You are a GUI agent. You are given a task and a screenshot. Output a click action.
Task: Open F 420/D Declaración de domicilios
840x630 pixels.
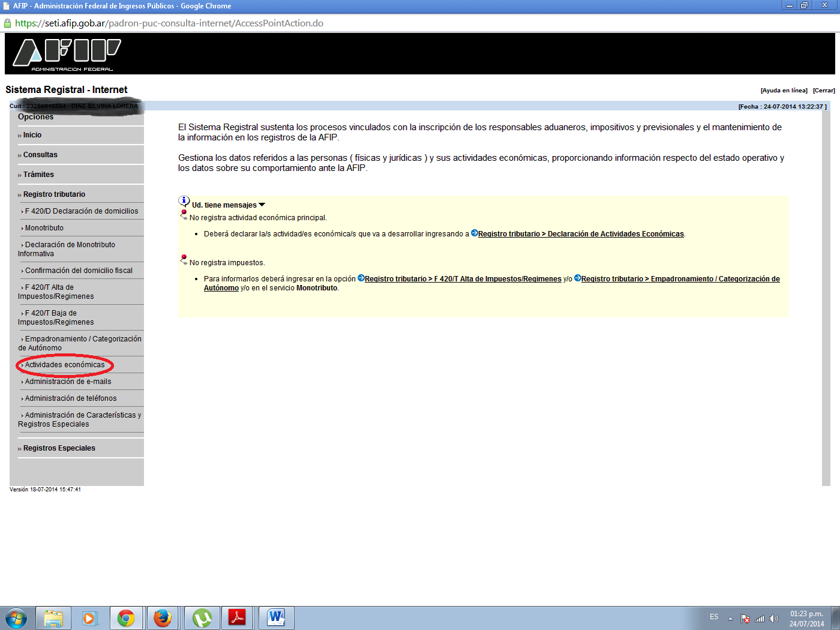[81, 211]
